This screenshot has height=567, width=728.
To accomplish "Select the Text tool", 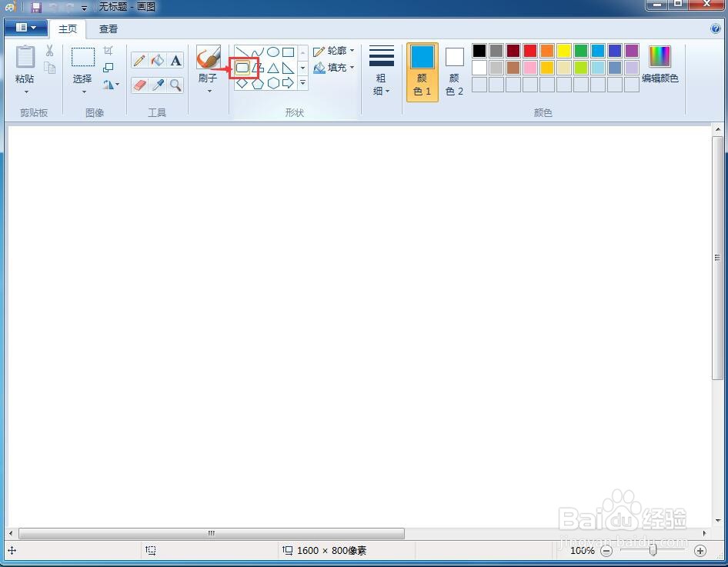I will [175, 60].
